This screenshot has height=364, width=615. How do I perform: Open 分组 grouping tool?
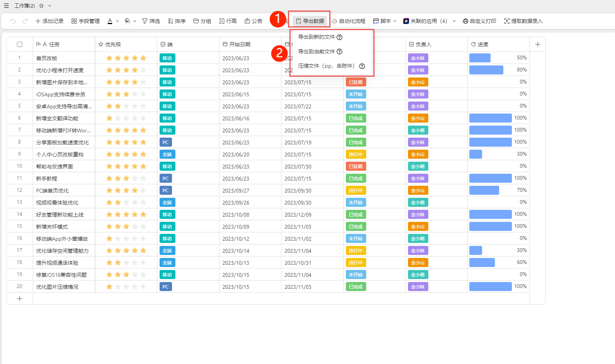pyautogui.click(x=202, y=21)
